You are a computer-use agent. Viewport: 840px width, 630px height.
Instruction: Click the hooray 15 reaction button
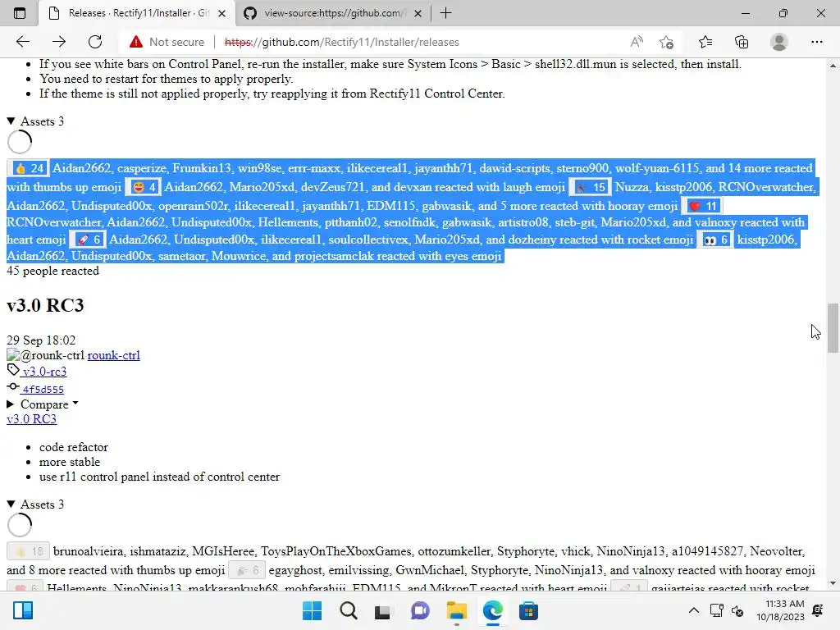click(590, 187)
